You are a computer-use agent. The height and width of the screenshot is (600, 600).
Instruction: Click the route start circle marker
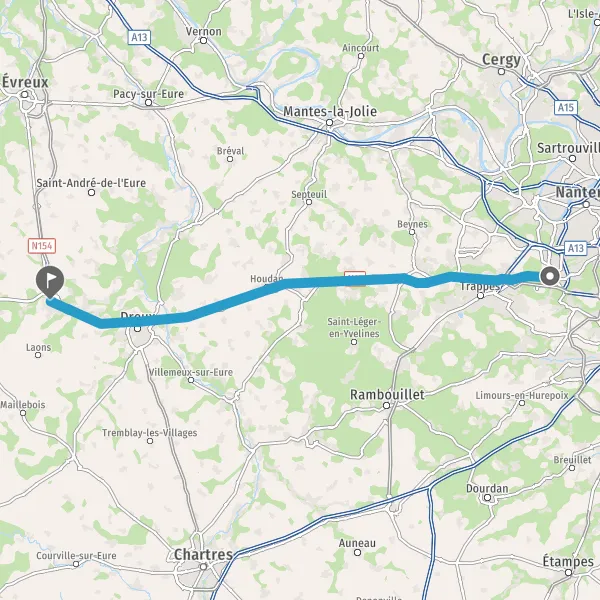pos(550,276)
